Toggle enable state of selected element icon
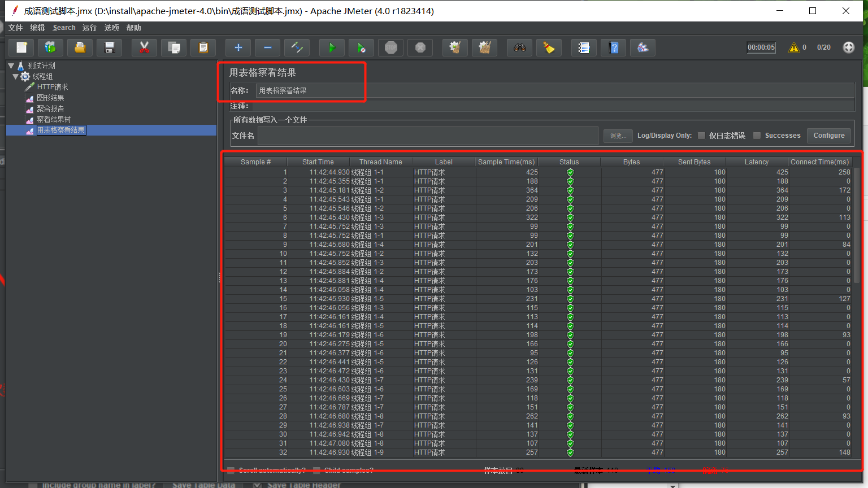This screenshot has height=488, width=868. click(x=297, y=48)
